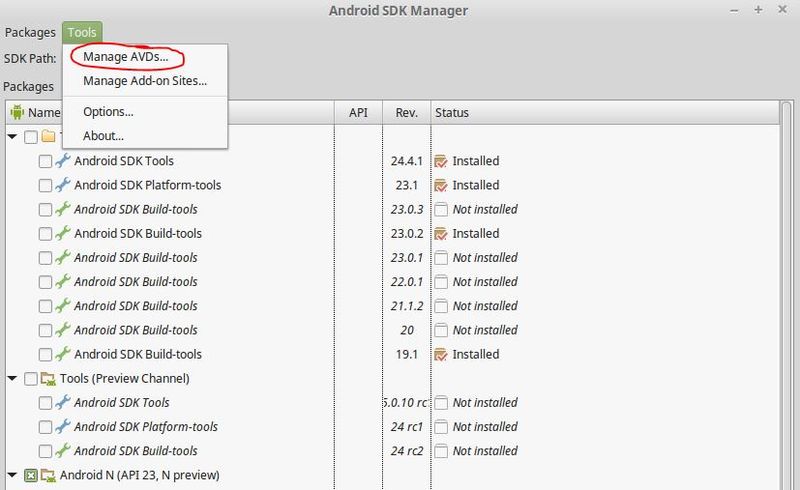The image size is (800, 490).
Task: Click Installed status icon for Build-tools 19.1
Action: tap(441, 354)
